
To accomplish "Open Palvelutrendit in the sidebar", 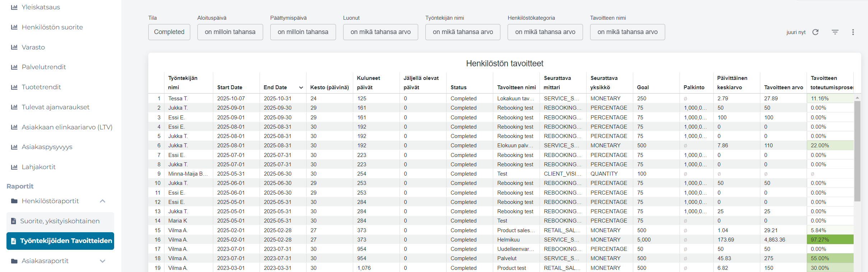I will pyautogui.click(x=44, y=67).
